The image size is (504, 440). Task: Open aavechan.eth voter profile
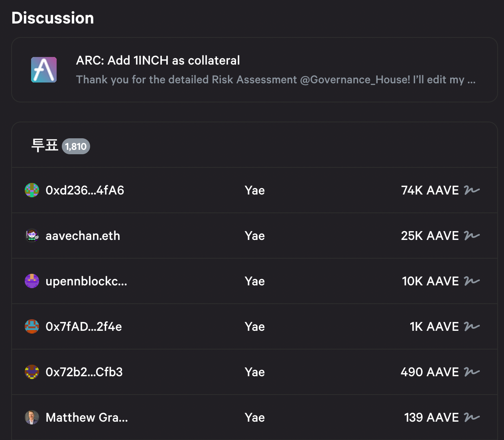pyautogui.click(x=83, y=236)
